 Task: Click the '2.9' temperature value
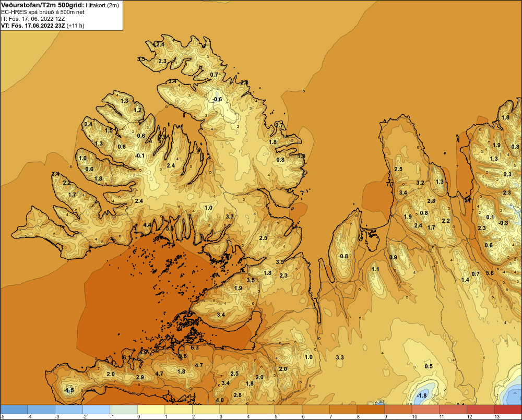[140, 377]
